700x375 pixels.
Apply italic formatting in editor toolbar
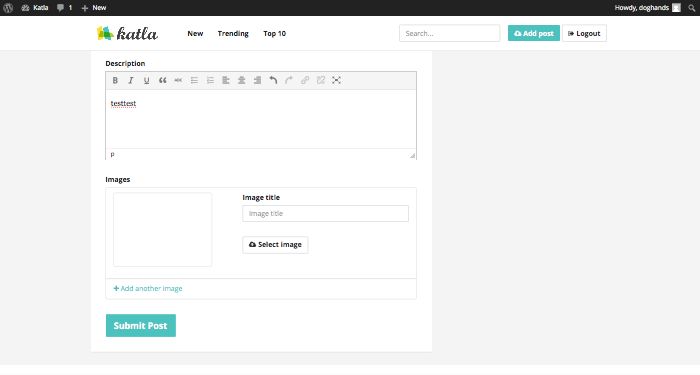coord(131,80)
